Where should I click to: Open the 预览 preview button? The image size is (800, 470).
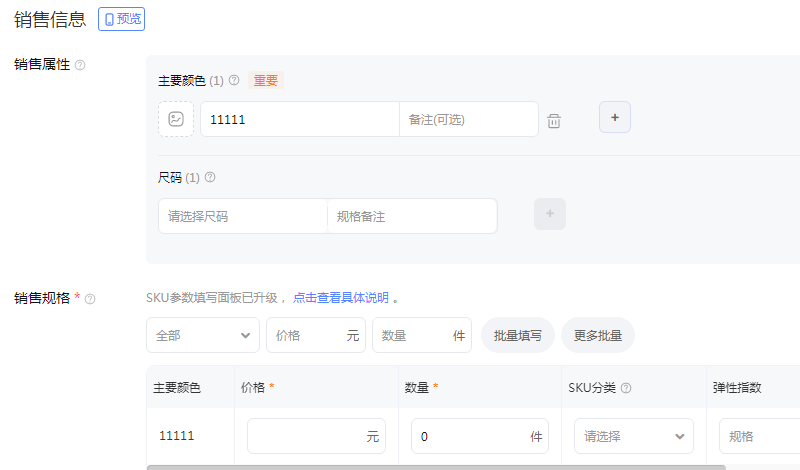click(x=121, y=19)
